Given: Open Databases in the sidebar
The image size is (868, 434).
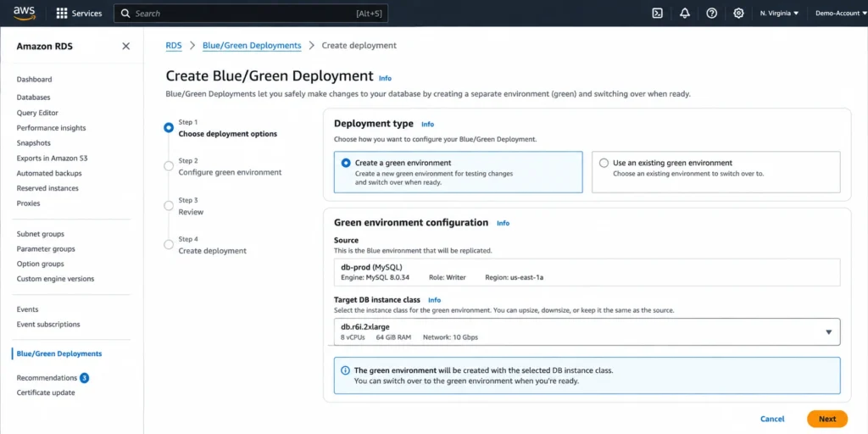Looking at the screenshot, I should (x=33, y=97).
